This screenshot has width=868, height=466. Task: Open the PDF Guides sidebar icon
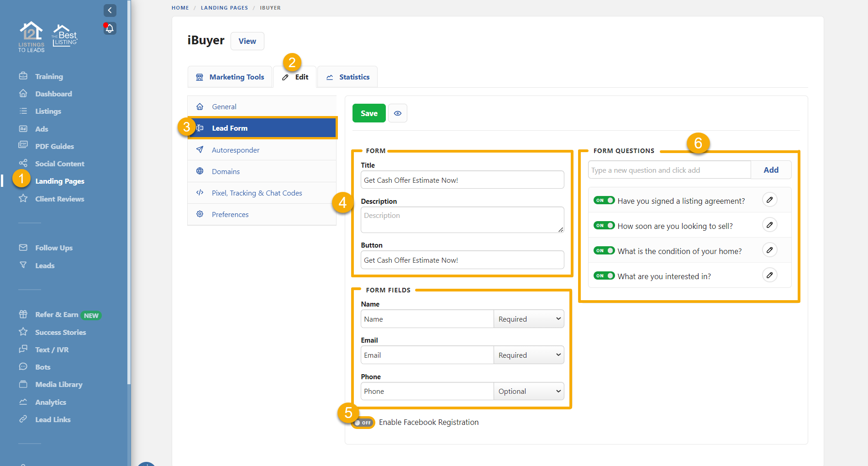click(23, 146)
